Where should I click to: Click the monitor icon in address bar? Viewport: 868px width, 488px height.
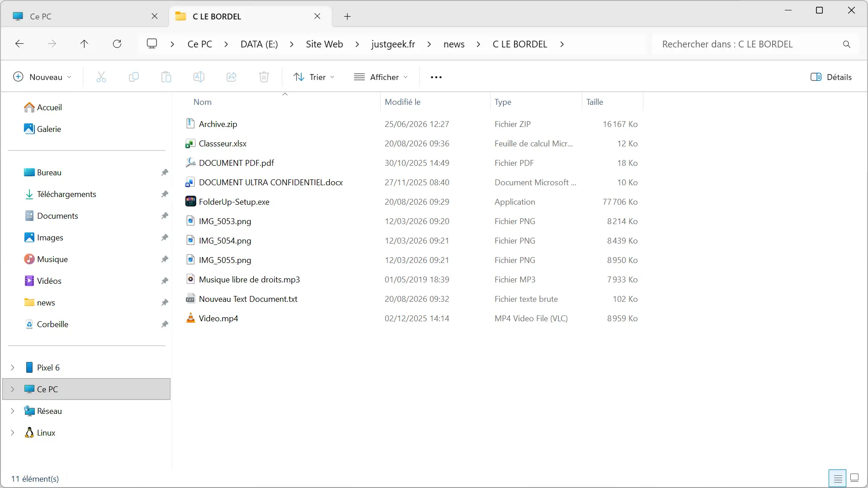tap(152, 44)
